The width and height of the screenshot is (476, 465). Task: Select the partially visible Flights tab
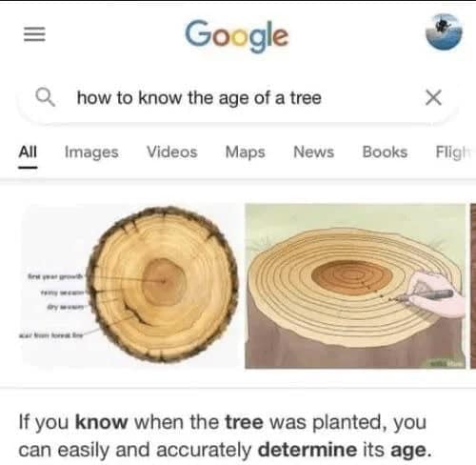tap(454, 152)
